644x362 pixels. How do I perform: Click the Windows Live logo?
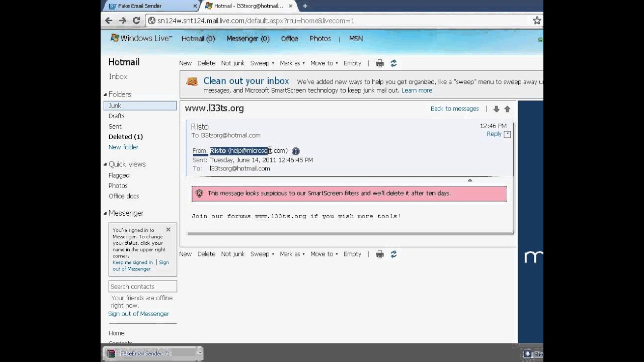coord(141,38)
